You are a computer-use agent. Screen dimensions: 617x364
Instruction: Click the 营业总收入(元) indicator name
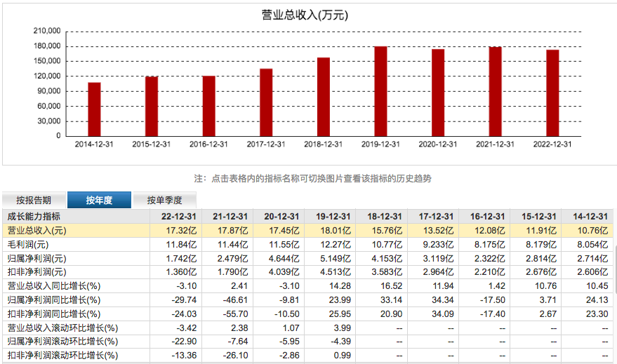(x=37, y=231)
